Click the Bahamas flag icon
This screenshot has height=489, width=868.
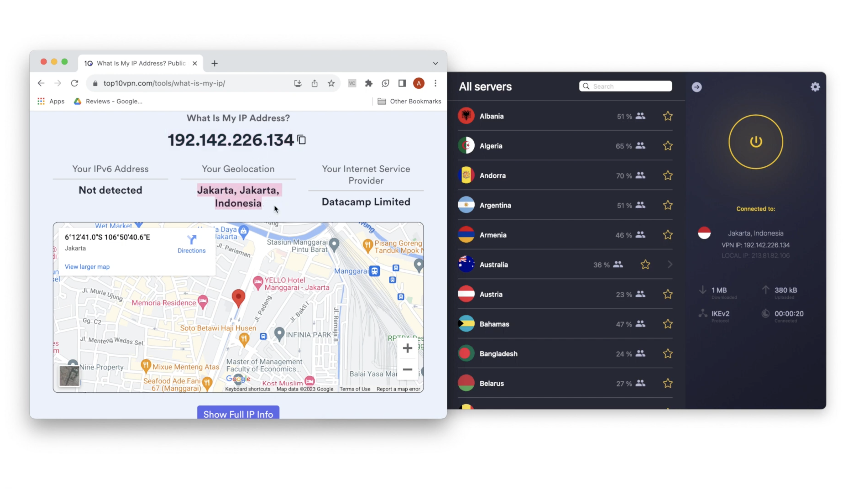(x=467, y=324)
